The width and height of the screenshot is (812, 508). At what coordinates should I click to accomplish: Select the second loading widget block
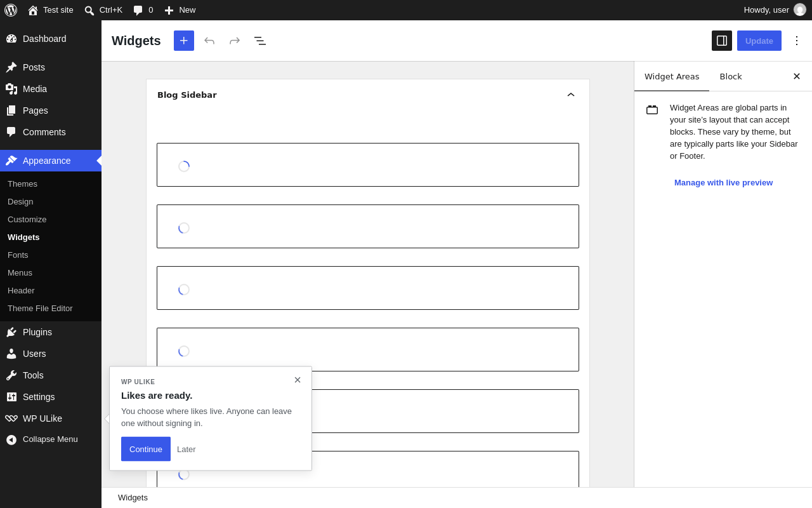pos(368,227)
